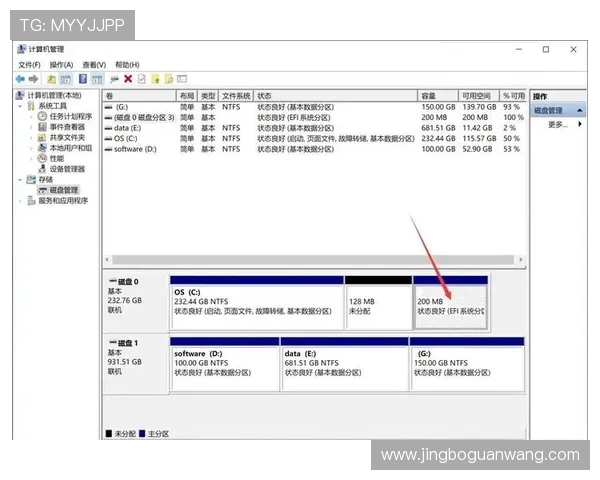Image resolution: width=600 pixels, height=480 pixels.
Task: Click the connect/refresh icon left of red X
Action: click(114, 80)
